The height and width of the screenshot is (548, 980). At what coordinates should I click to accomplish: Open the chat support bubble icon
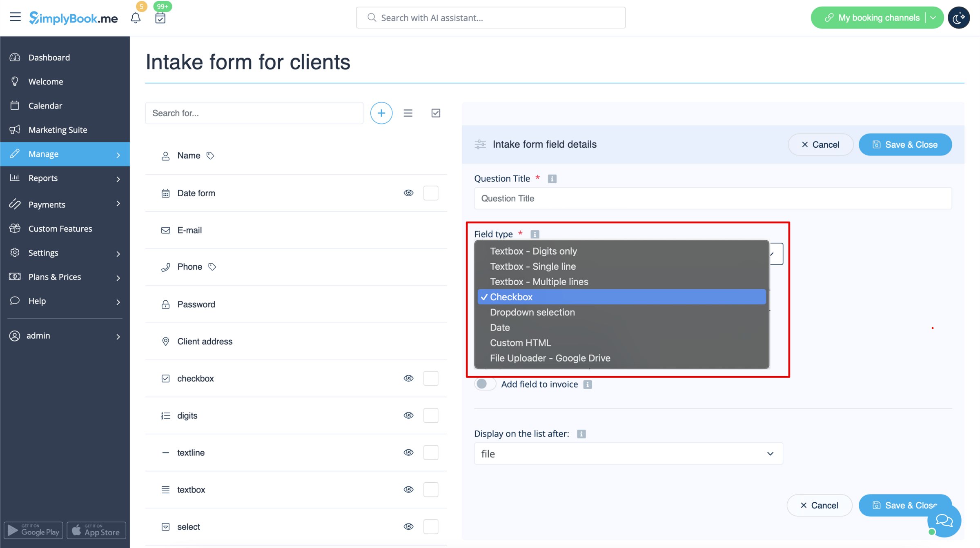pos(944,520)
